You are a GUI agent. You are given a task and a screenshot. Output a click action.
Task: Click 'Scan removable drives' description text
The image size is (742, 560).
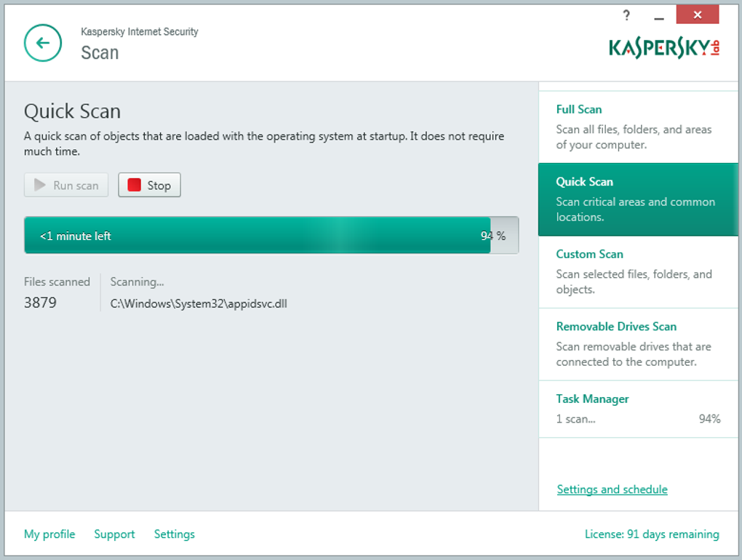pyautogui.click(x=633, y=354)
